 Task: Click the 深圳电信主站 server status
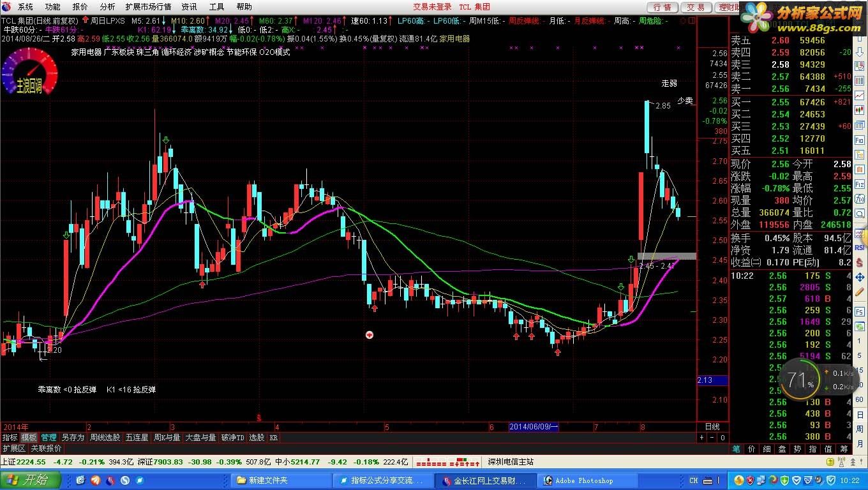pyautogui.click(x=511, y=462)
